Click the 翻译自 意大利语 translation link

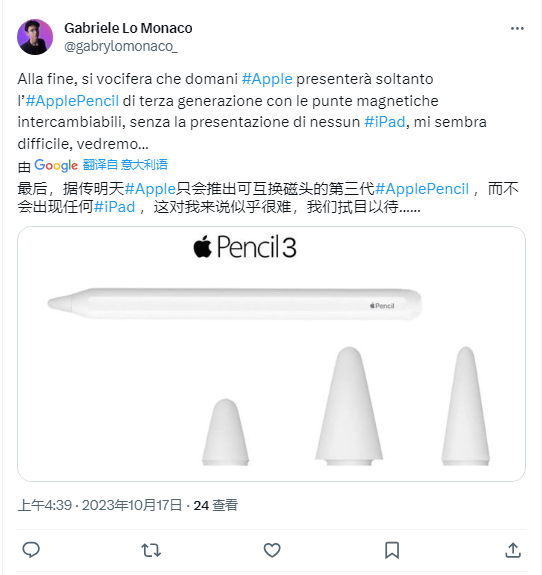[x=125, y=165]
